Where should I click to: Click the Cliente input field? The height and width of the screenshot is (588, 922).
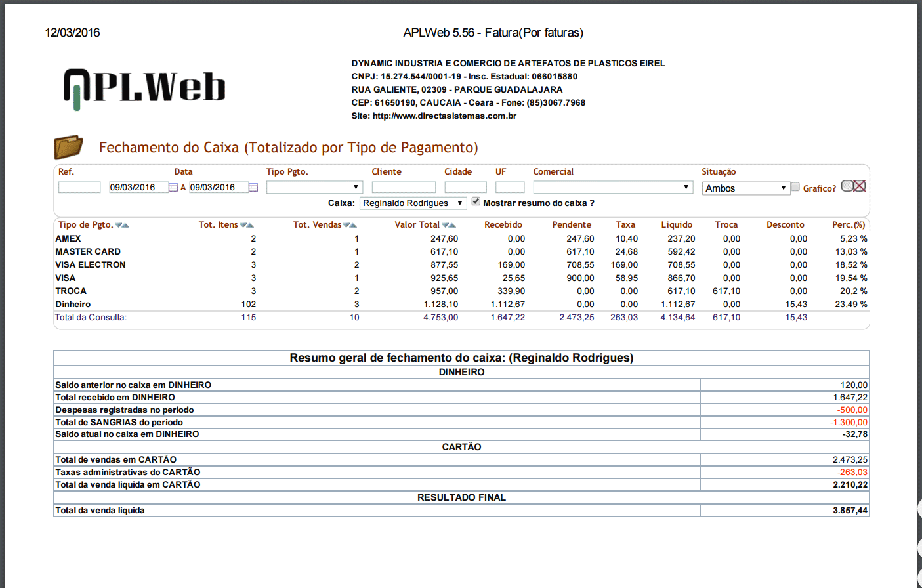pyautogui.click(x=404, y=188)
